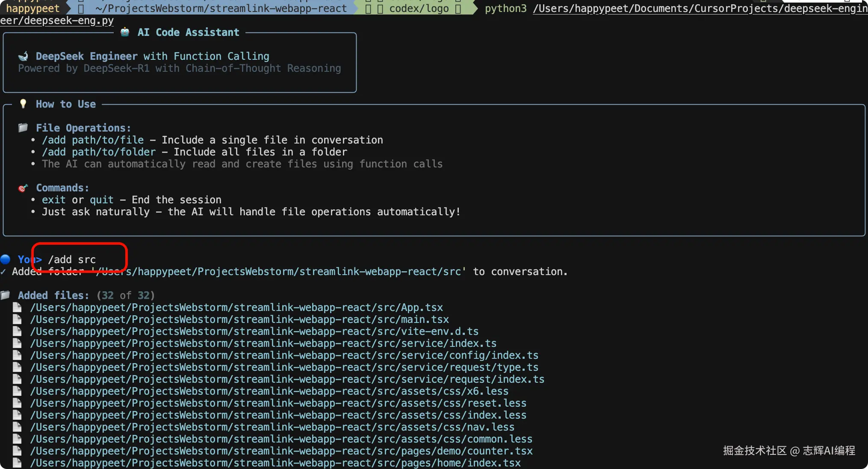Click the blue circle before the You prompt
The width and height of the screenshot is (868, 469).
[6, 259]
